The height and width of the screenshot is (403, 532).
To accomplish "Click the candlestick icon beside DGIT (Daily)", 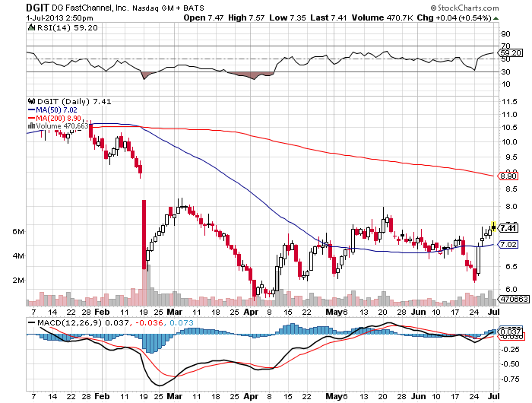I will (x=32, y=101).
